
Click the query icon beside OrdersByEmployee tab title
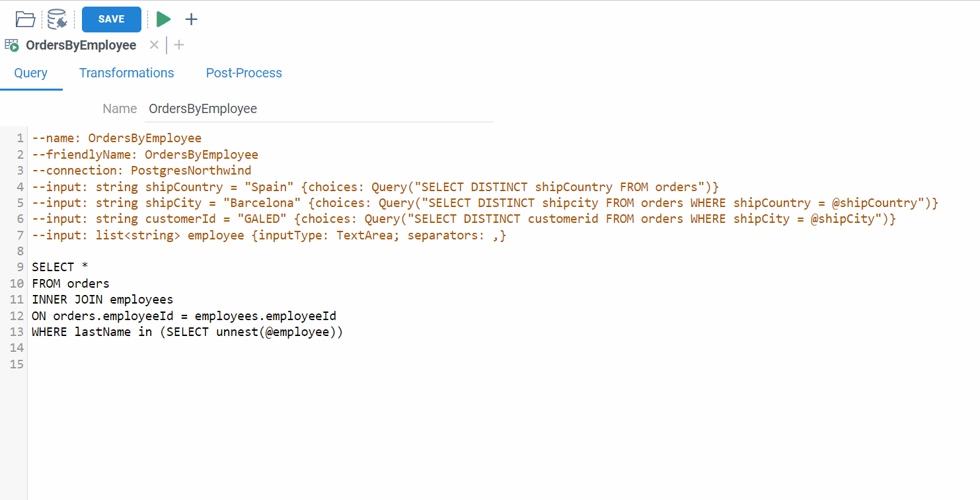tap(12, 46)
